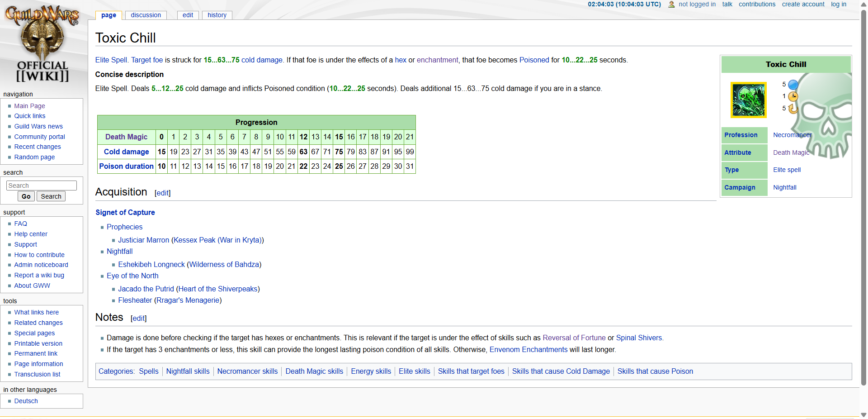Open Help center in support
This screenshot has width=868, height=419.
tap(31, 234)
